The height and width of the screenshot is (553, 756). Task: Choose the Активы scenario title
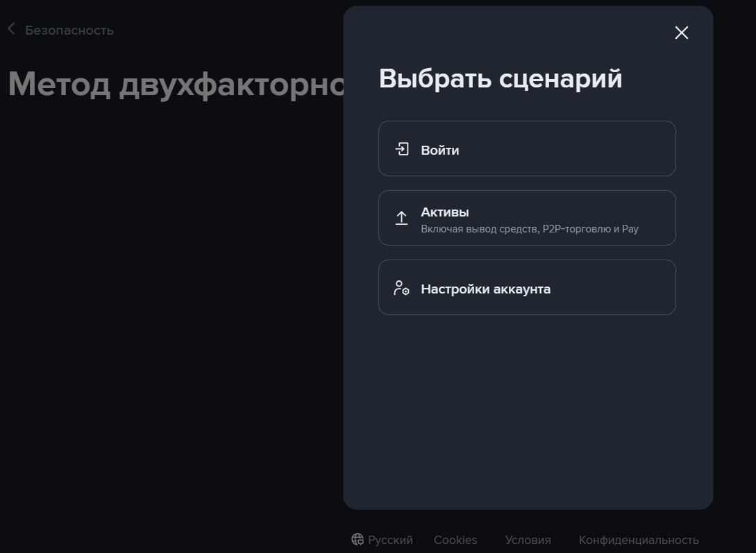445,212
